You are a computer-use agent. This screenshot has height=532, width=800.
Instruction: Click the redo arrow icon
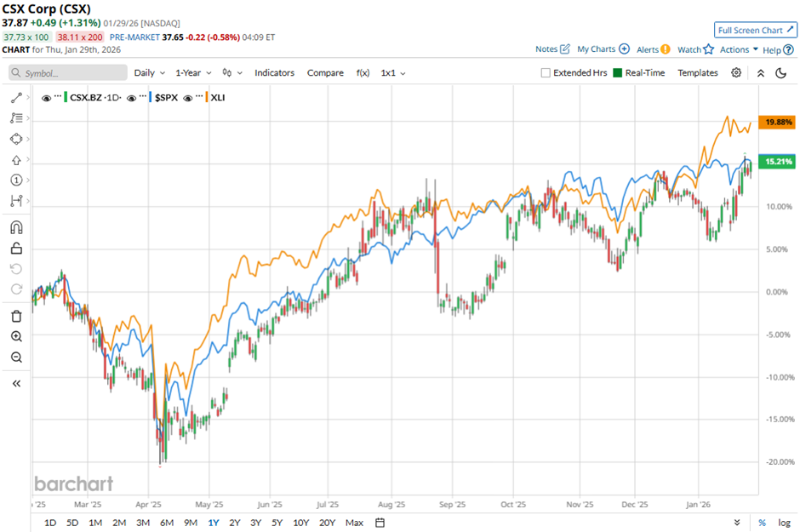16,289
